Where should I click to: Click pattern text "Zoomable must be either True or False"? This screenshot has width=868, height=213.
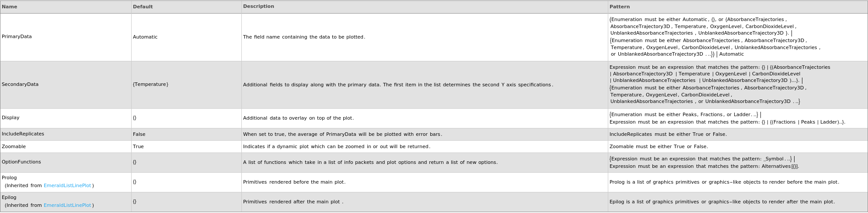click(659, 147)
